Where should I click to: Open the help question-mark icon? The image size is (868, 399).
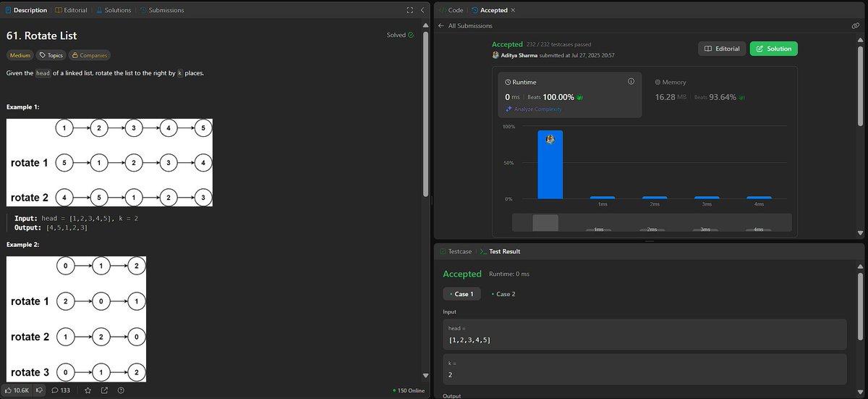tap(122, 390)
